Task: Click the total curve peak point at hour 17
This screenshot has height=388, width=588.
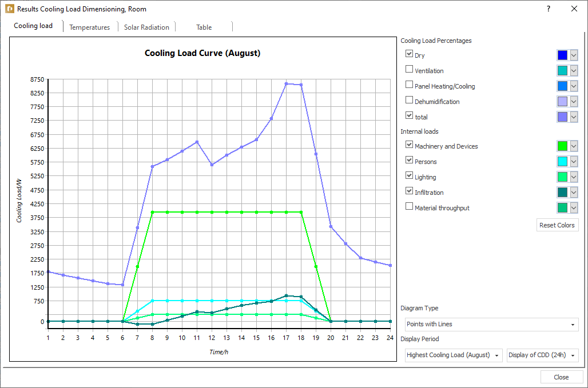Action: [x=286, y=84]
